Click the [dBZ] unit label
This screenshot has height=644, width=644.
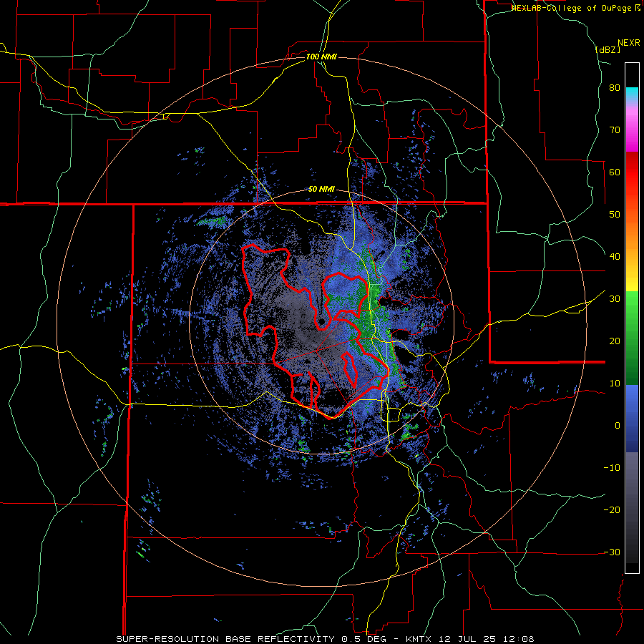608,49
